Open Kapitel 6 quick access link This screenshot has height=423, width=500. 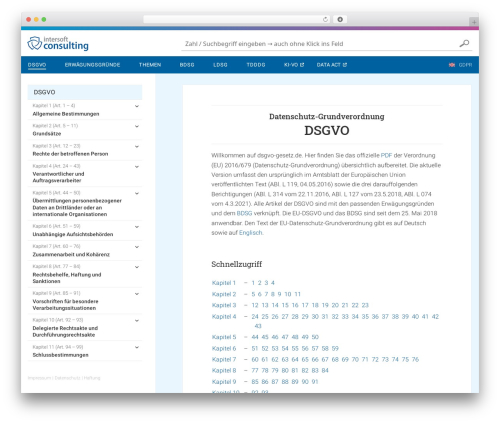[224, 348]
